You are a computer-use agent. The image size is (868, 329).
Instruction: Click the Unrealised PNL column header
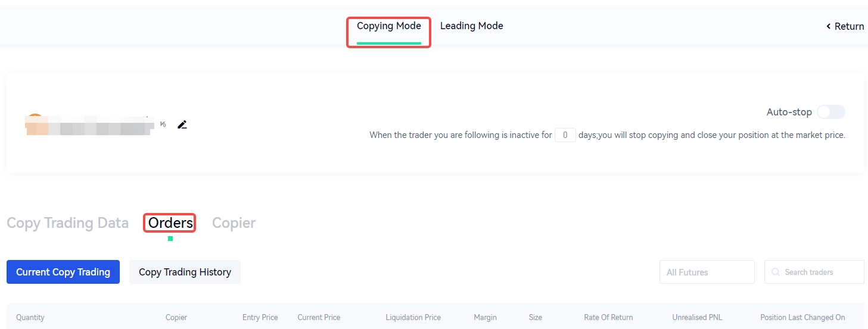coord(697,318)
